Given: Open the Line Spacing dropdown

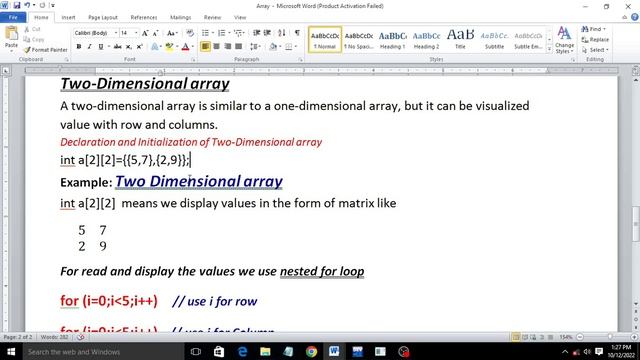Looking at the screenshot, I should point(256,47).
